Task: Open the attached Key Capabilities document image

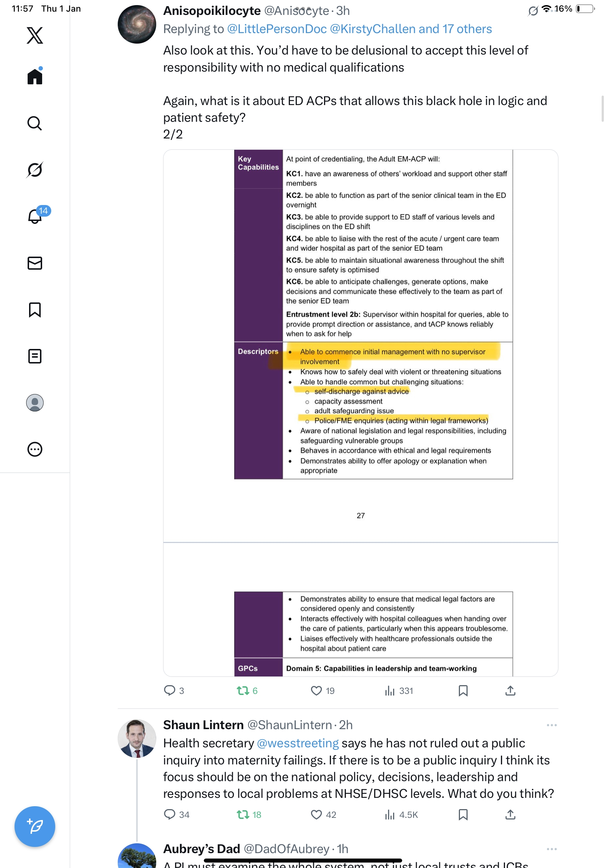Action: pyautogui.click(x=360, y=413)
